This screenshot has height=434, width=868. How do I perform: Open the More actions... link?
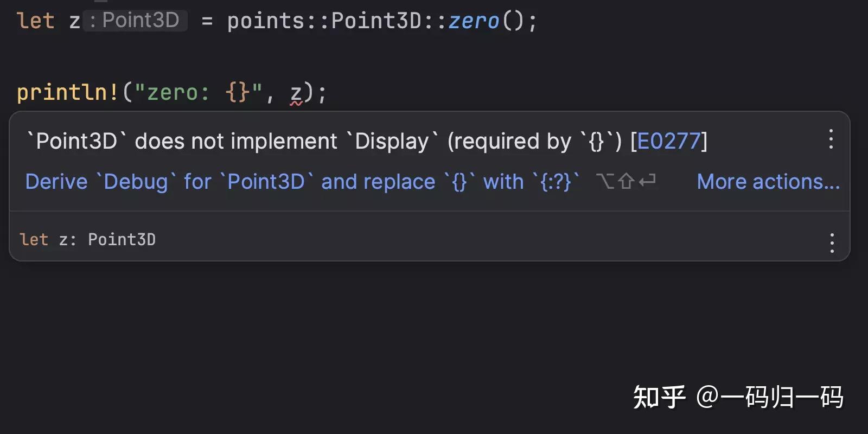[x=768, y=182]
